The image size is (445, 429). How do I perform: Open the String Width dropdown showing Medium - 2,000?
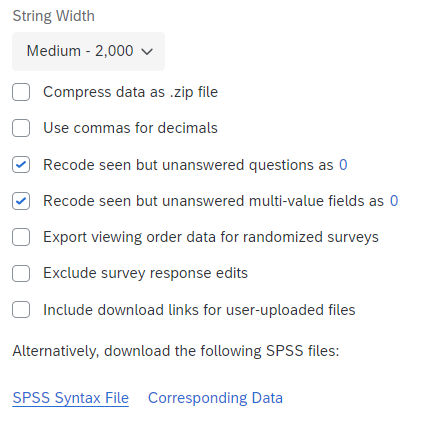click(x=88, y=51)
